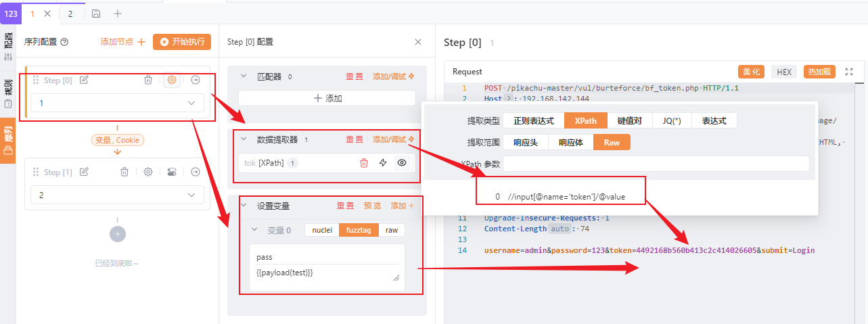Click the HEX view button

point(784,72)
